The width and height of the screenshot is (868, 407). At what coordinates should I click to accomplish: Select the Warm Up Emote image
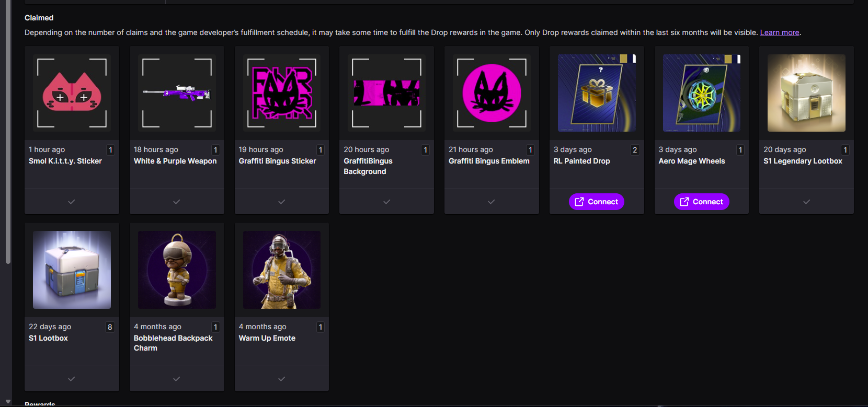282,270
